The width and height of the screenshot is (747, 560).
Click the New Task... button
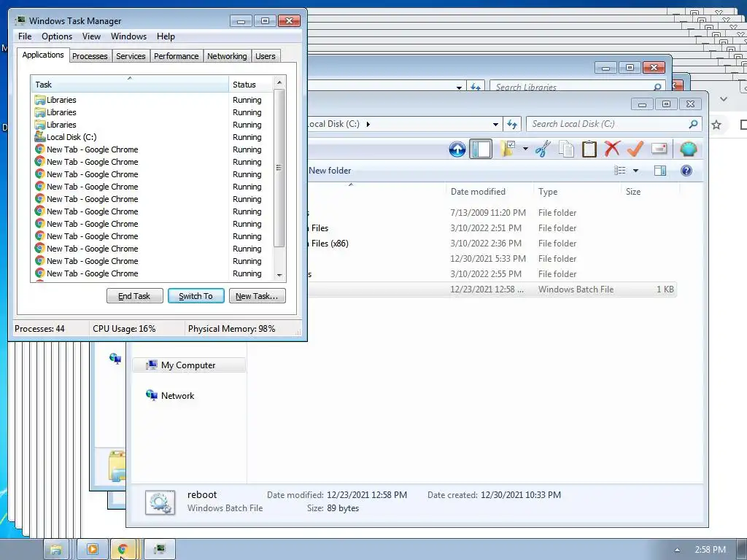257,296
